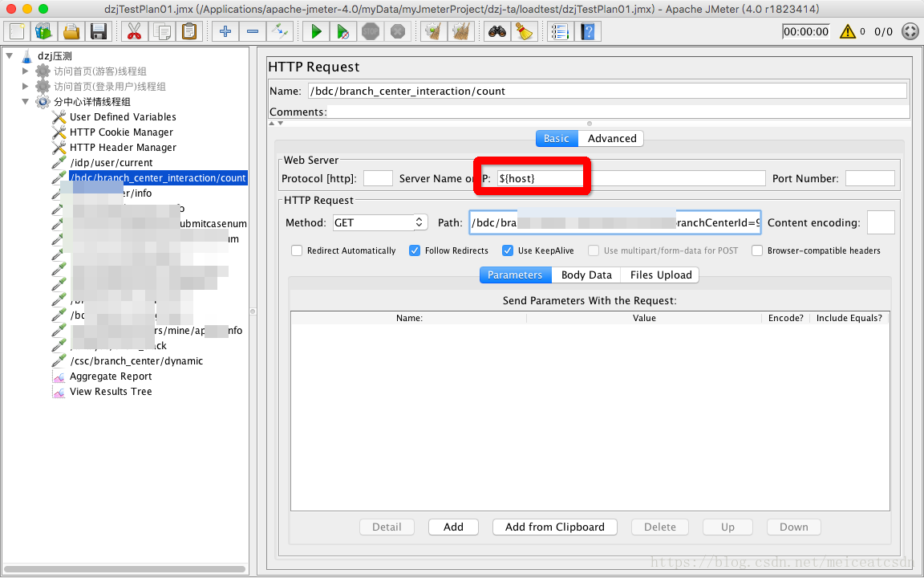Image resolution: width=924 pixels, height=578 pixels.
Task: Click the Open file folder icon
Action: (x=71, y=31)
